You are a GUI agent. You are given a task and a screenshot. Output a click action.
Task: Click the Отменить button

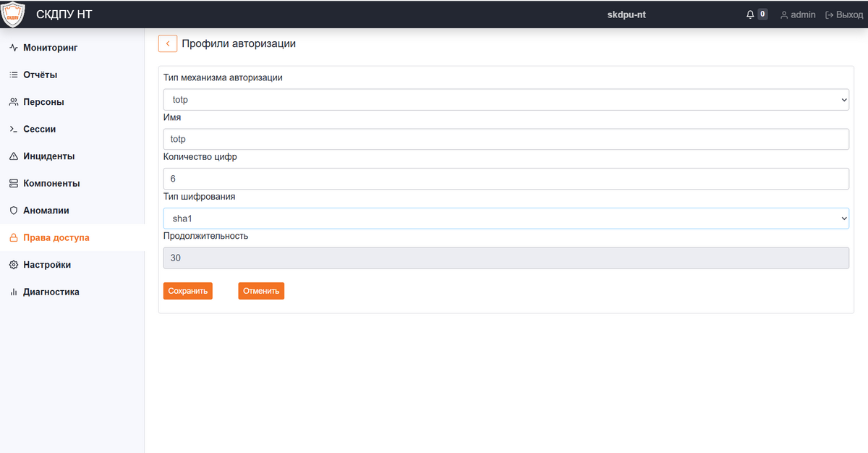pos(261,291)
